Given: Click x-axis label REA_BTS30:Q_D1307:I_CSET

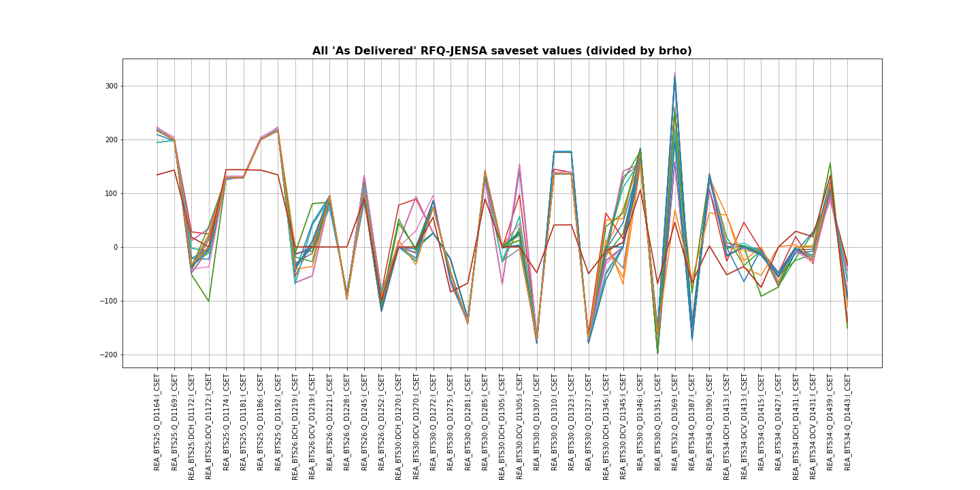Looking at the screenshot, I should (x=537, y=422).
